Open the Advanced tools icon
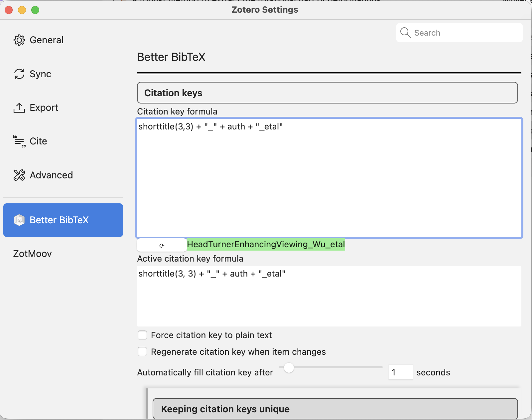This screenshot has width=532, height=420. pyautogui.click(x=19, y=175)
